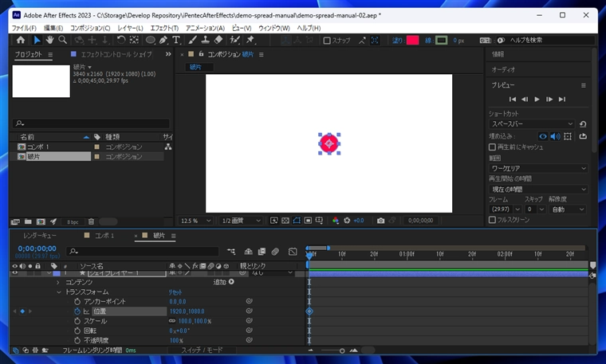The image size is (606, 364).
Task: Open the コンポジション(C) menu
Action: tap(90, 28)
